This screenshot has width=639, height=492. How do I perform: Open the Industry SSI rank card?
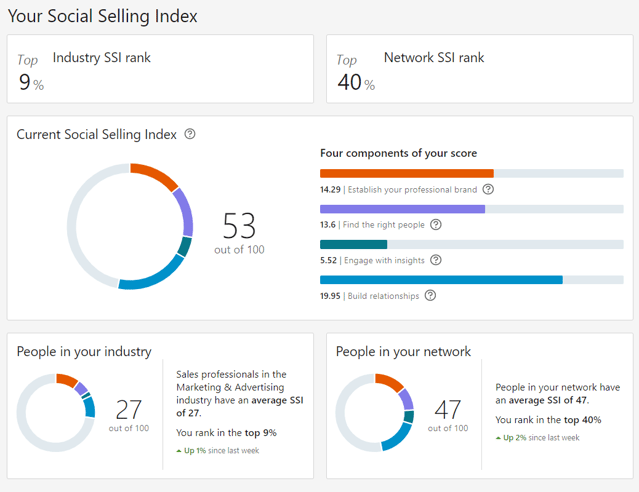(160, 69)
